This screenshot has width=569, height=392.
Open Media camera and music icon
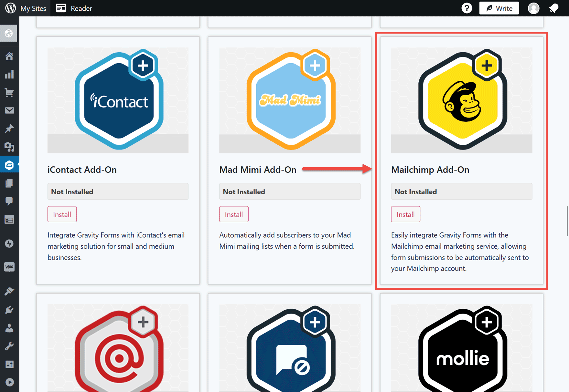click(x=9, y=147)
